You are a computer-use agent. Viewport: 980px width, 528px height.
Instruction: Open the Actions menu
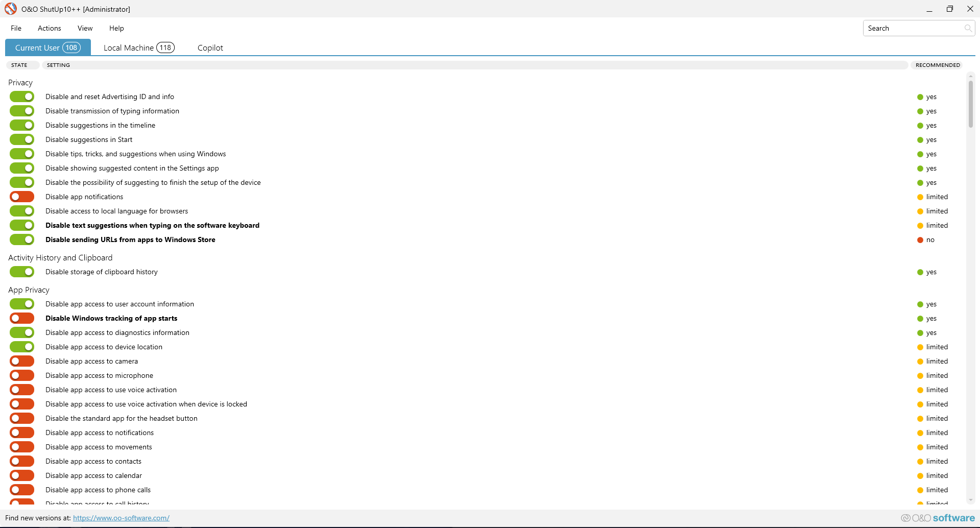50,28
